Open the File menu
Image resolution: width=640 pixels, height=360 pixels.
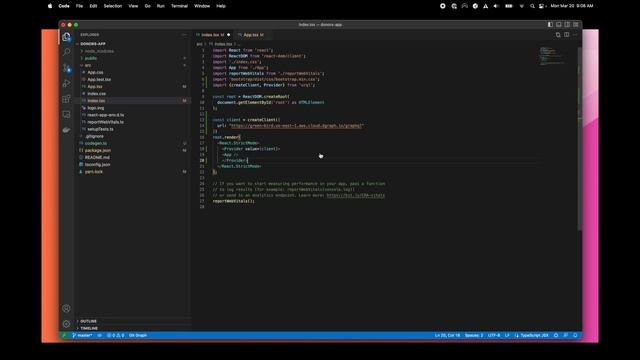(79, 6)
